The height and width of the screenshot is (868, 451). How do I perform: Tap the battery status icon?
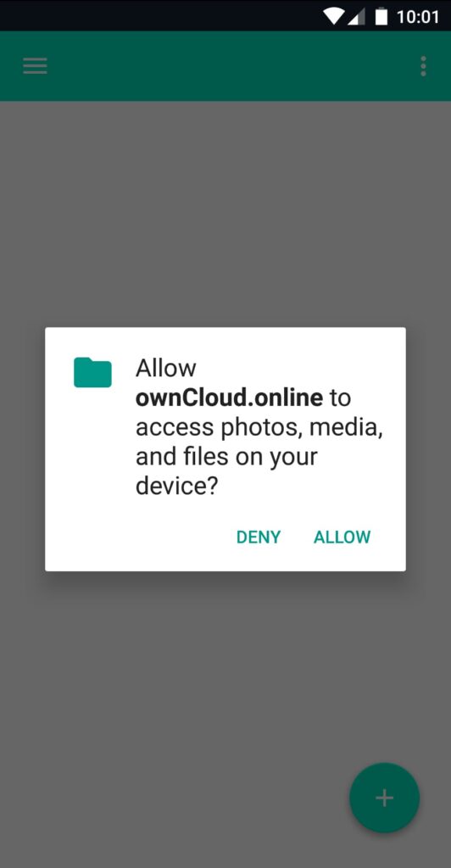coord(381,17)
